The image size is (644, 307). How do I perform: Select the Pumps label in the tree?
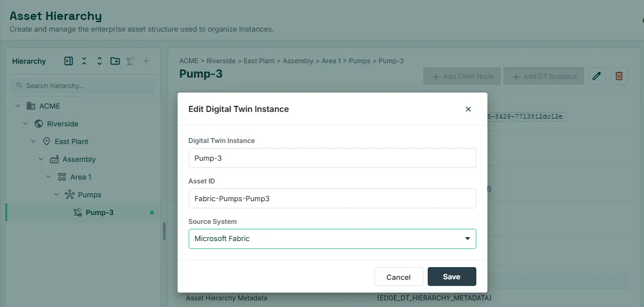click(x=90, y=195)
